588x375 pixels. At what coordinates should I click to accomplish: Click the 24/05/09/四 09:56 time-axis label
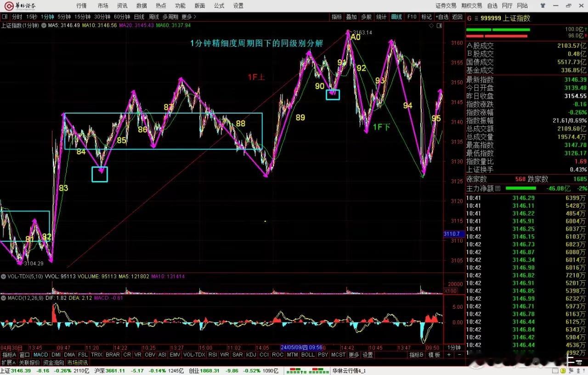(x=301, y=347)
